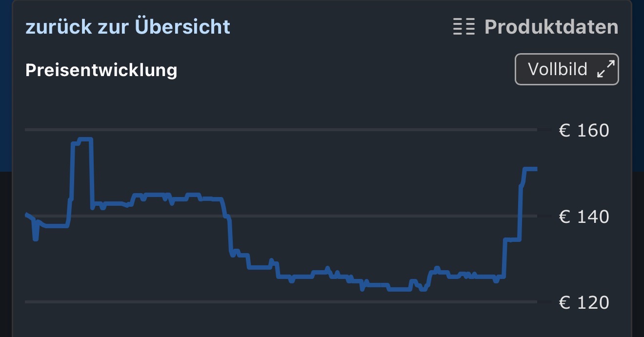Click the € 160 horizontal gridline
This screenshot has height=337, width=644.
click(293, 130)
